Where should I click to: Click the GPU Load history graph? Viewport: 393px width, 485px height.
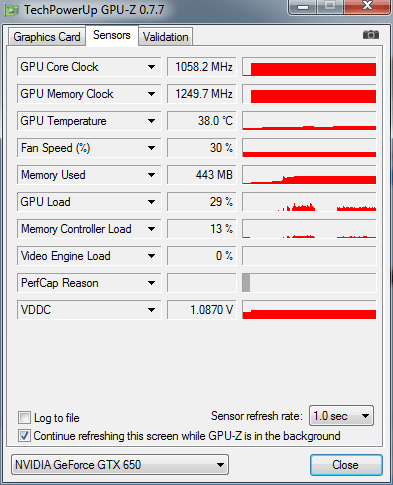click(309, 202)
